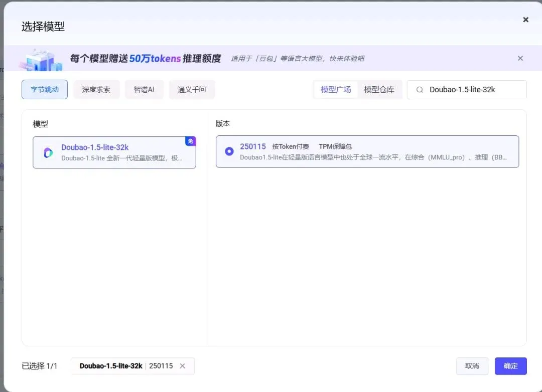Click the 确定 button

[510, 366]
